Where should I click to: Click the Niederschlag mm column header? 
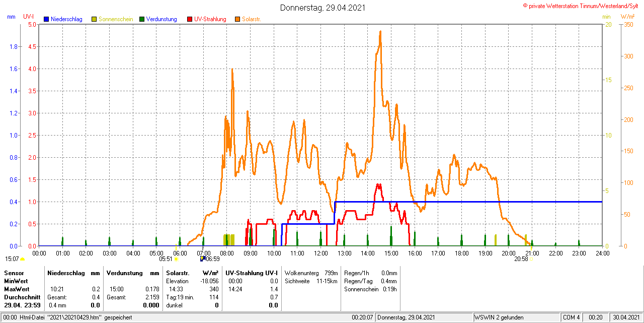pyautogui.click(x=74, y=273)
